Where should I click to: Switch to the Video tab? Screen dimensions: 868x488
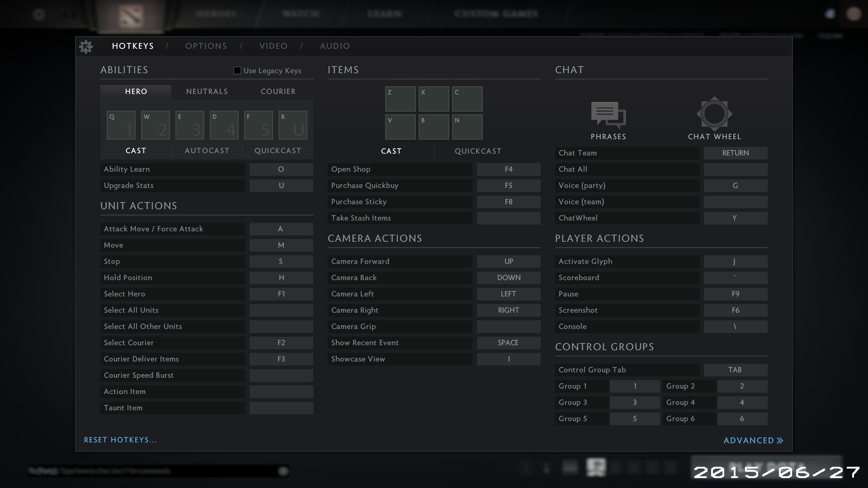(274, 46)
